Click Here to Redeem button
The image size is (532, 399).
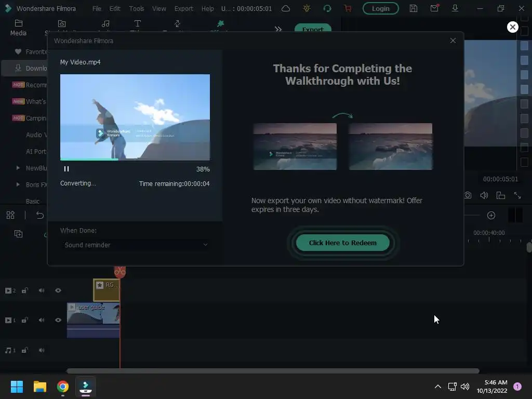(343, 243)
